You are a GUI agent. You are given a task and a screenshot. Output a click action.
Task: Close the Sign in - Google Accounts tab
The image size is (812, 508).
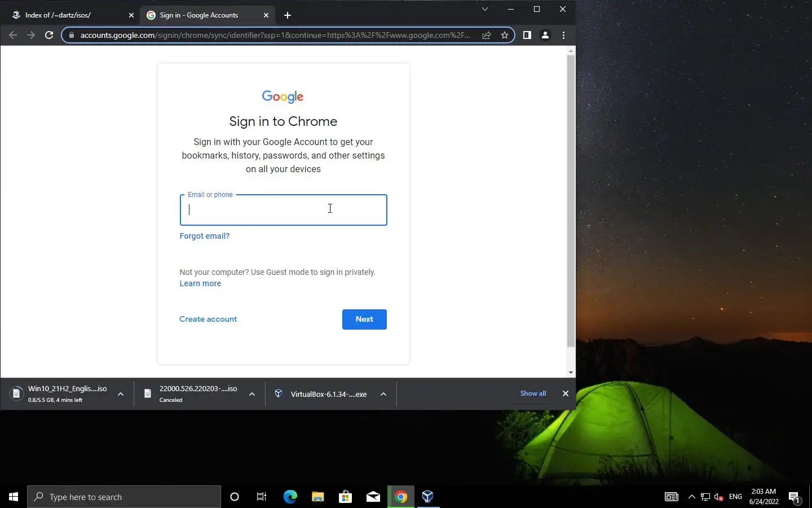266,15
